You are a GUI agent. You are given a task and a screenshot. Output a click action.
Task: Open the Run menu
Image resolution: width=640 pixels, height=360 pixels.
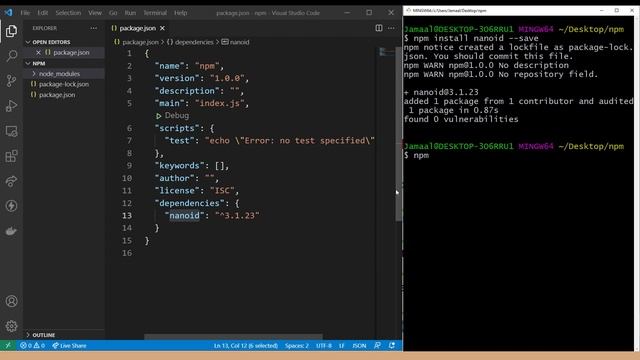click(x=130, y=13)
